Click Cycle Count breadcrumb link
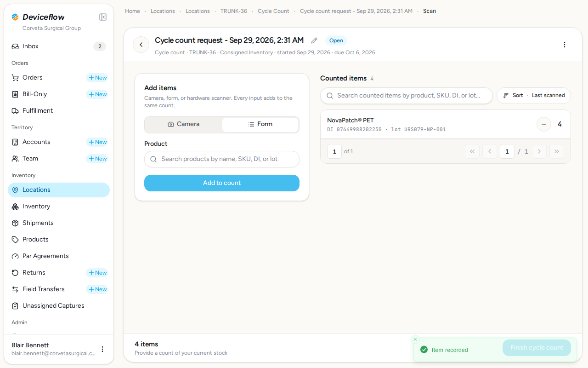The height and width of the screenshot is (368, 588). (x=273, y=11)
